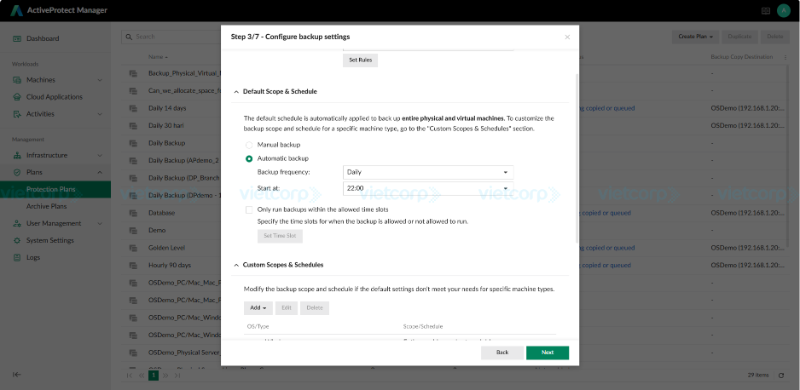The width and height of the screenshot is (800, 390).
Task: Open the Add dropdown in Custom Scopes
Action: 258,308
